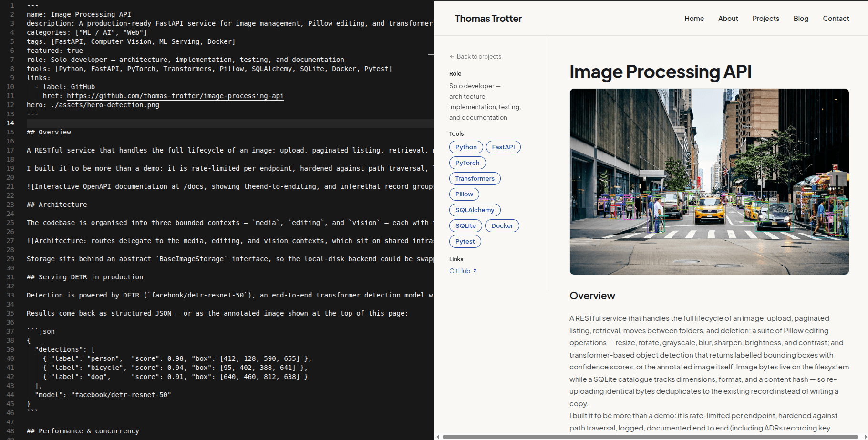Viewport: 868px width, 440px height.
Task: Click the 'featured: true' line in the editor
Action: [55, 51]
